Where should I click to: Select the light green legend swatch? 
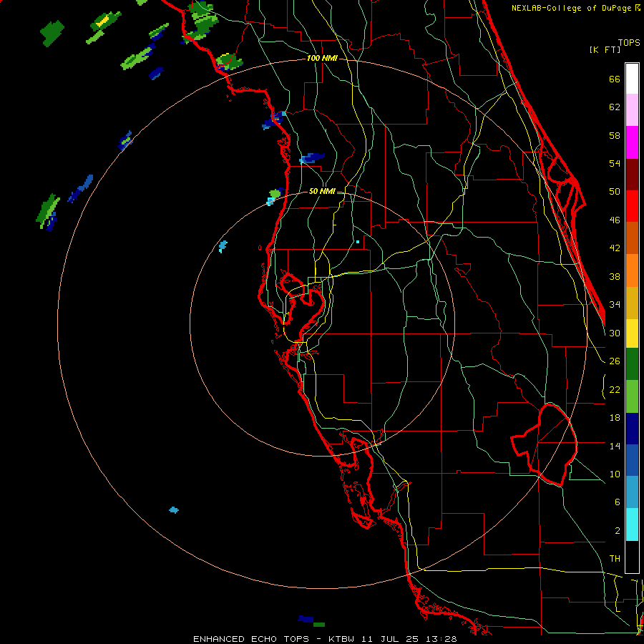click(632, 396)
